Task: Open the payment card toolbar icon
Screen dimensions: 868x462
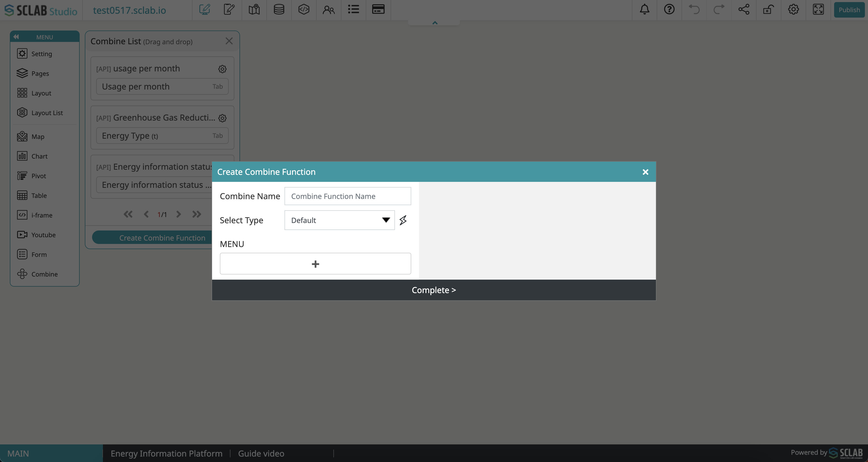Action: (x=378, y=9)
